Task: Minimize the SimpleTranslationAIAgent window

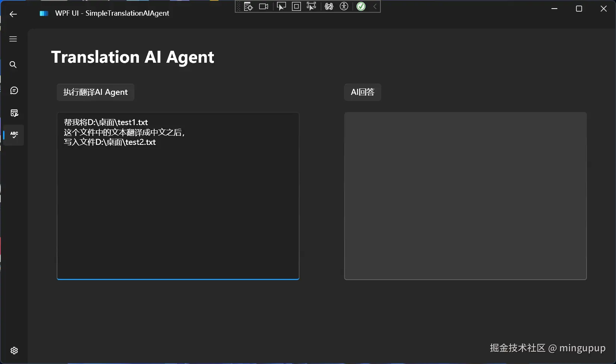Action: point(554,9)
